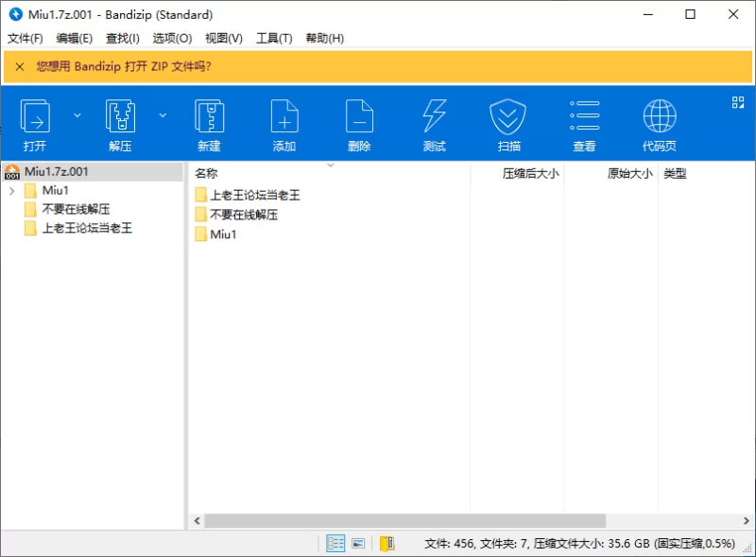Dismiss the yellow ZIP association banner
The image size is (756, 557).
pos(20,66)
